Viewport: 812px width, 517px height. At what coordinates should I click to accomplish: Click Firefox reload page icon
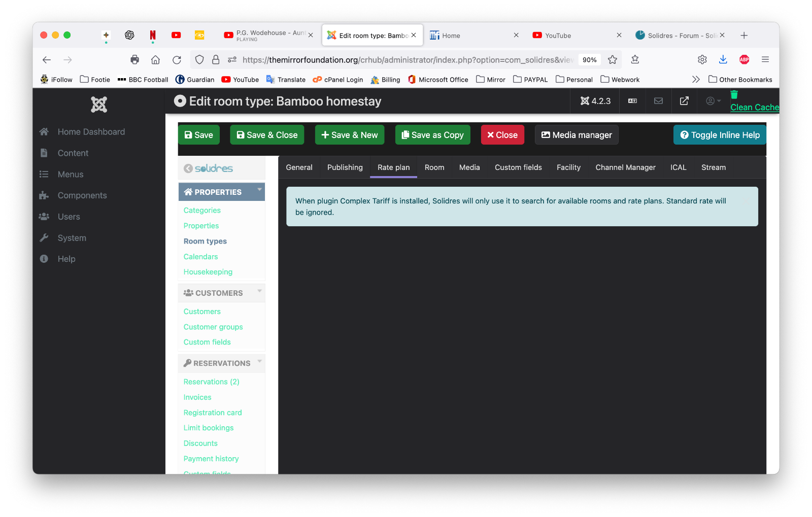tap(177, 60)
